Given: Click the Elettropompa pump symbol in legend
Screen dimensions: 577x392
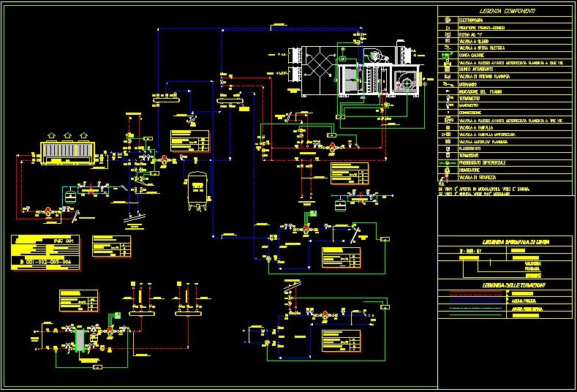Looking at the screenshot, I should [x=447, y=19].
